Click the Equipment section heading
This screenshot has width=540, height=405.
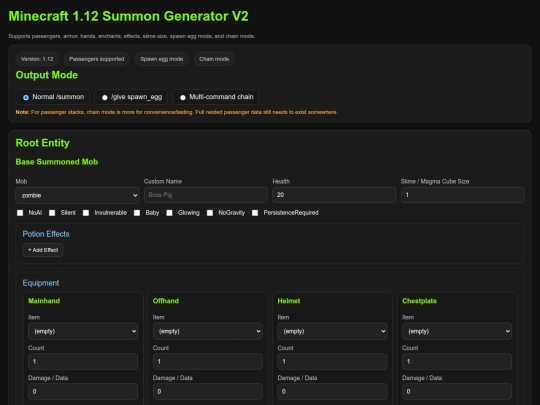pos(41,283)
